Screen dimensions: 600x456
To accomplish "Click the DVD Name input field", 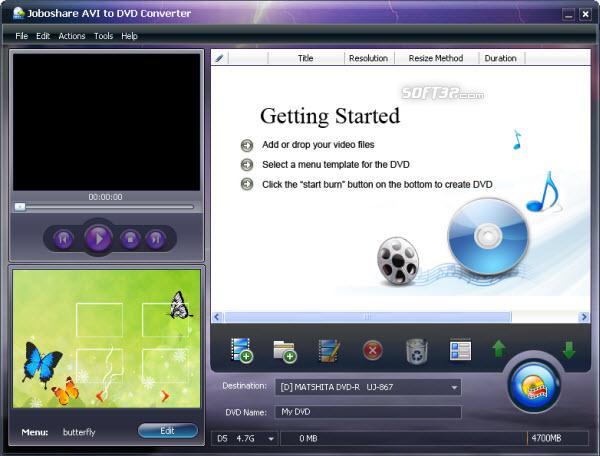I will click(x=368, y=412).
